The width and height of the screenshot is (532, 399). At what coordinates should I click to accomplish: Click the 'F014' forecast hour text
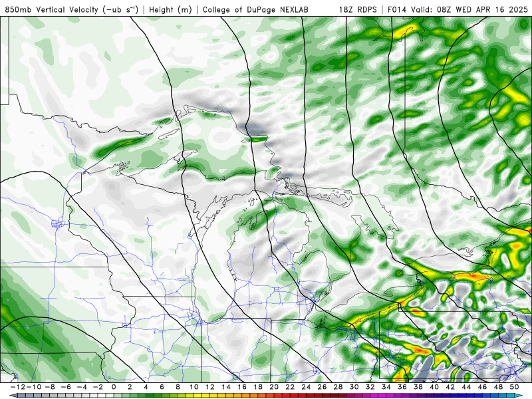tap(397, 9)
